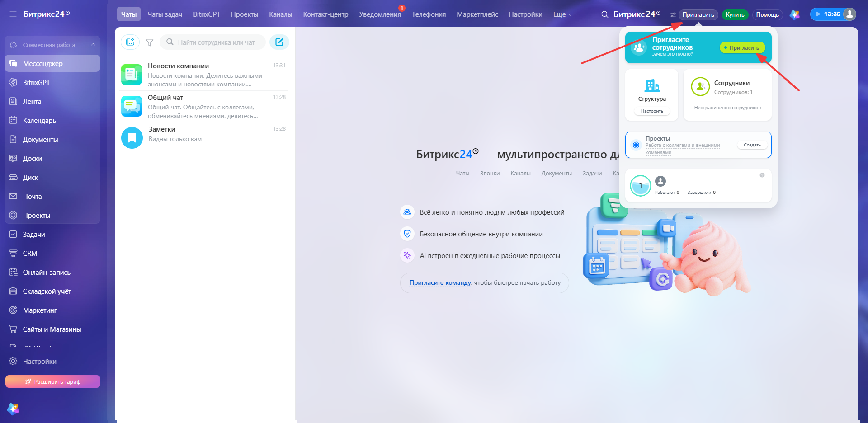Click the Маркетинг sidebar icon
This screenshot has width=868, height=423.
13,310
